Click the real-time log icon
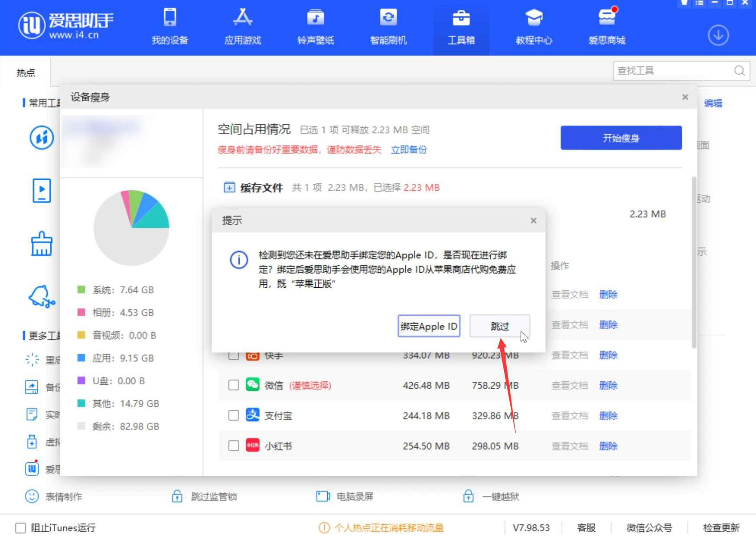The width and height of the screenshot is (756, 536). 32,415
